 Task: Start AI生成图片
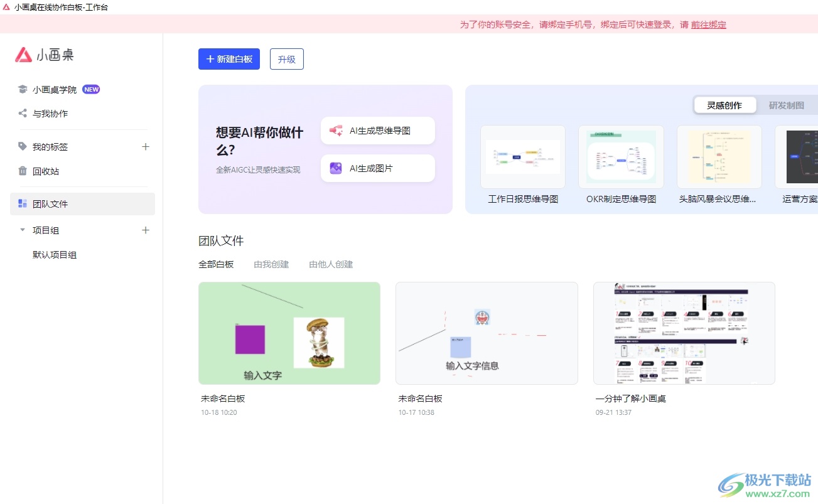coord(378,168)
